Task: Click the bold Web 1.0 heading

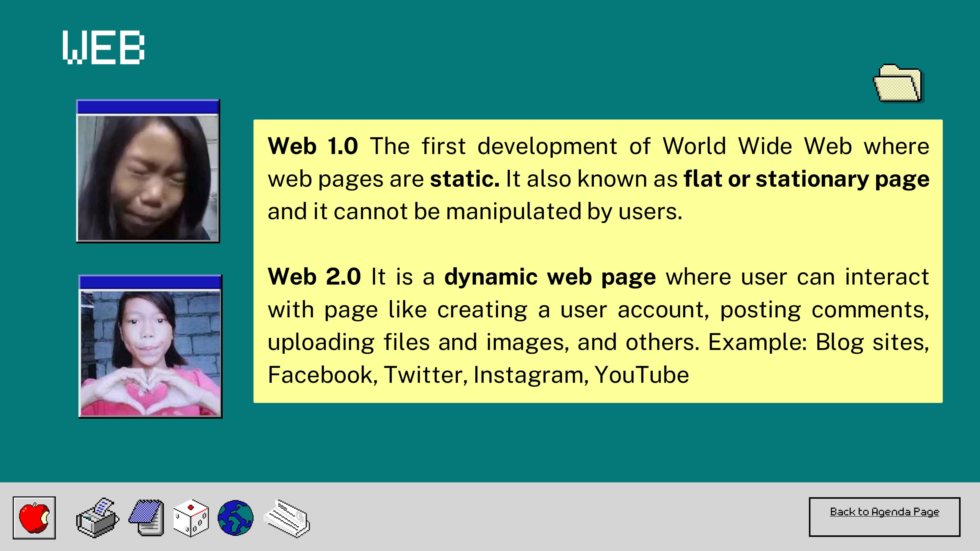Action: (x=313, y=146)
